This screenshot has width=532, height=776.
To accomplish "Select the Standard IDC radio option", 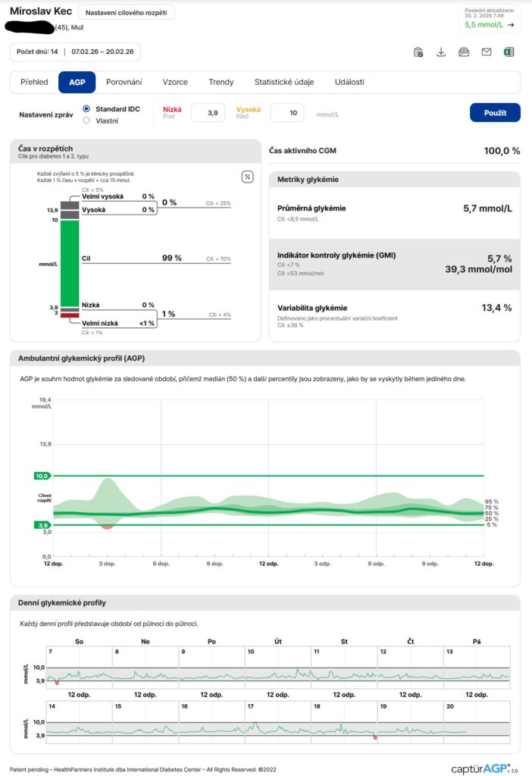I will [86, 109].
